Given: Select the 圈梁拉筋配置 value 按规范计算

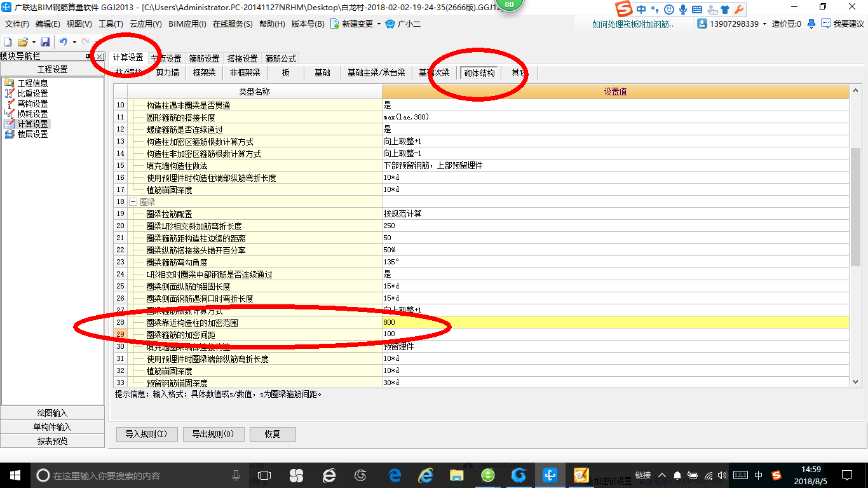Looking at the screenshot, I should click(x=615, y=214).
